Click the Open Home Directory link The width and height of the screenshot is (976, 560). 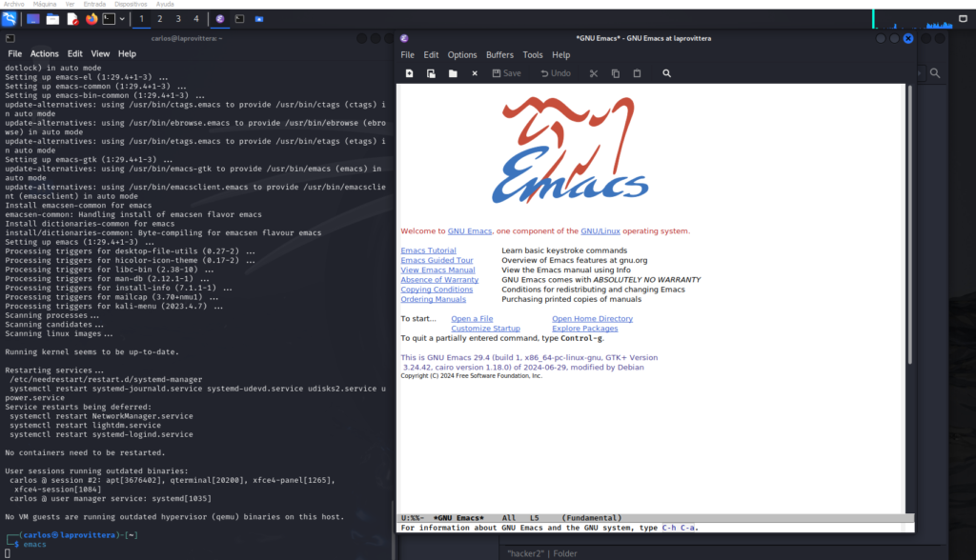pos(593,319)
